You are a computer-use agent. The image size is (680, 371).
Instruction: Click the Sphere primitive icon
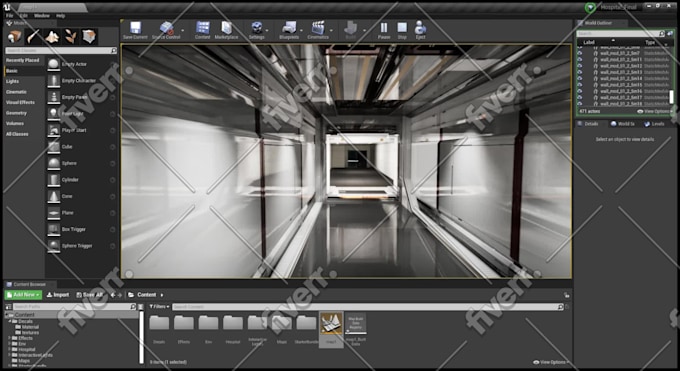(53, 163)
